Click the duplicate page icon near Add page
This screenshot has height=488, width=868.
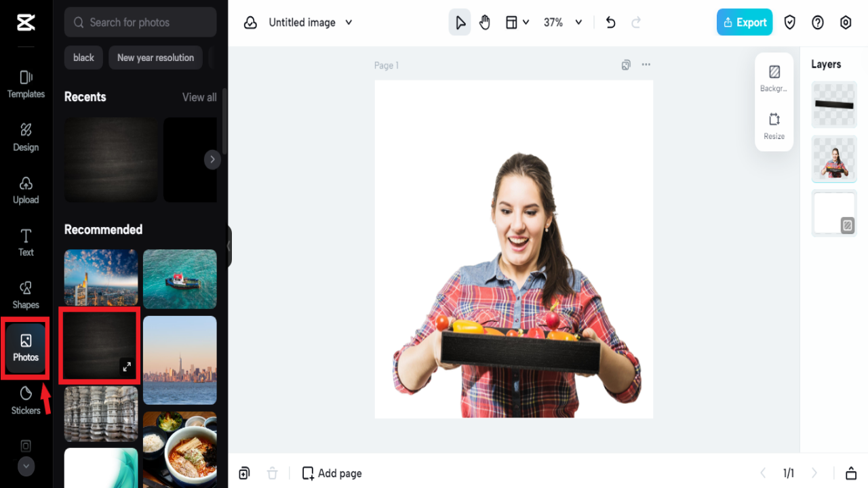(x=244, y=472)
